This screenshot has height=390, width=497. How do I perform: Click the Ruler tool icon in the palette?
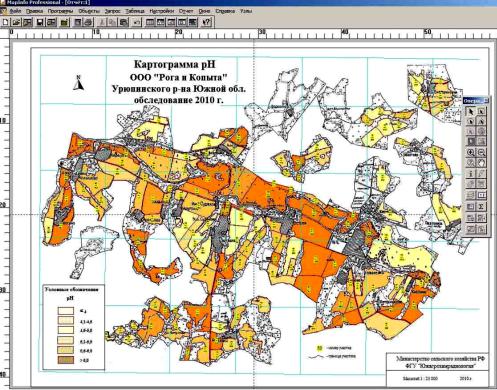click(481, 194)
